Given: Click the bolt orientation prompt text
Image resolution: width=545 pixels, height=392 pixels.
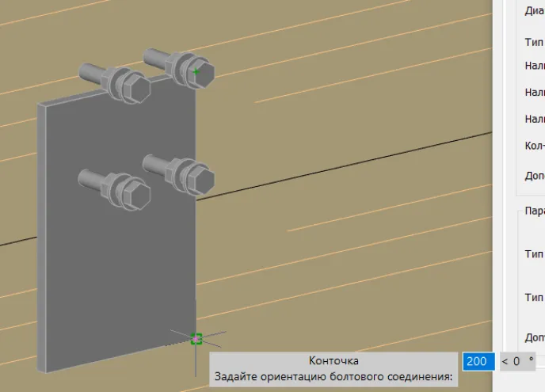Looking at the screenshot, I should [333, 377].
